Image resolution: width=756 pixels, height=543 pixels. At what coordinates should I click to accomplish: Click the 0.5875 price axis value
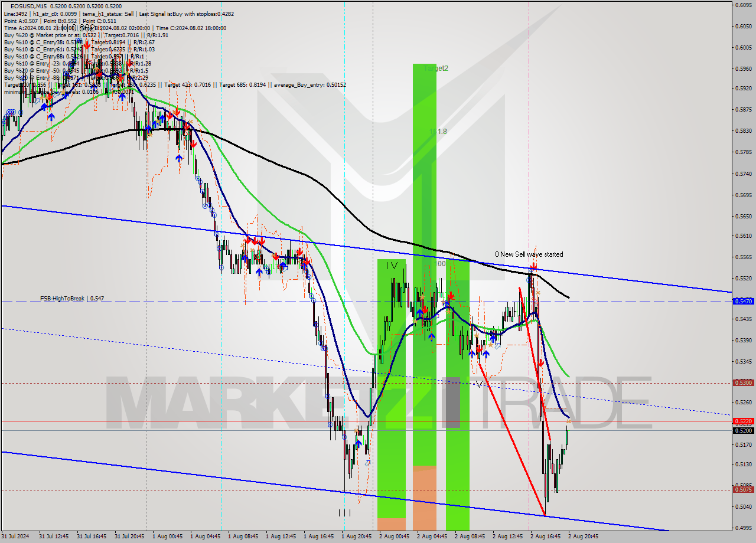tap(743, 110)
